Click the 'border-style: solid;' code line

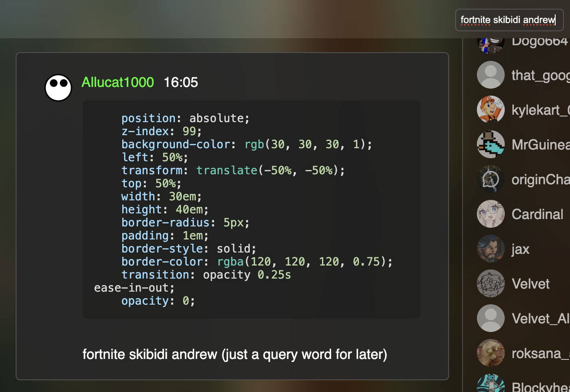(x=189, y=249)
